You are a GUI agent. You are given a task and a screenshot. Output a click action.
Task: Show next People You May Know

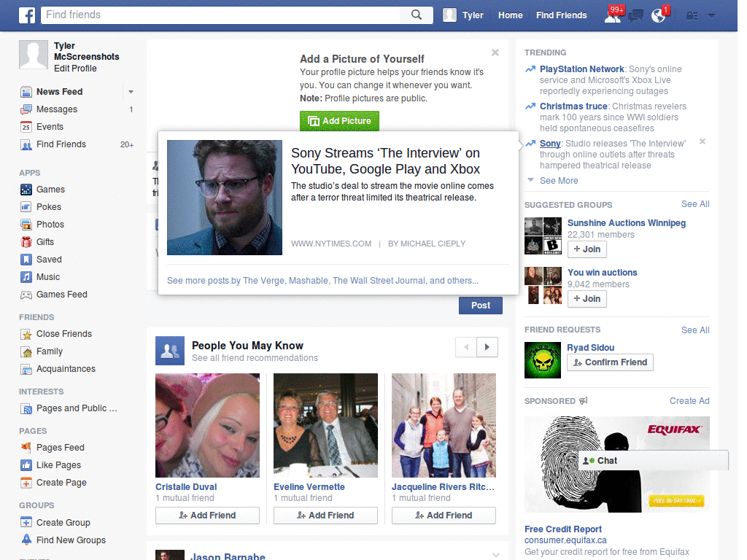[487, 347]
